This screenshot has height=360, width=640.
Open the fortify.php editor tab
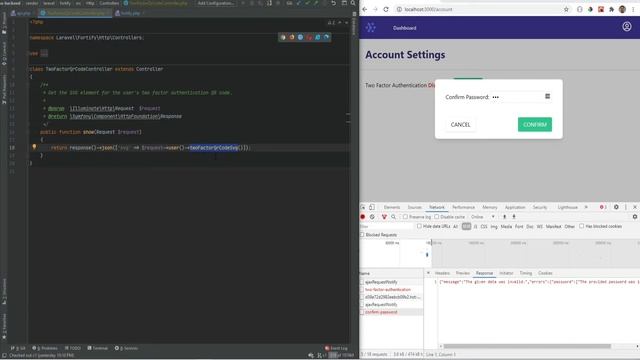pos(130,13)
